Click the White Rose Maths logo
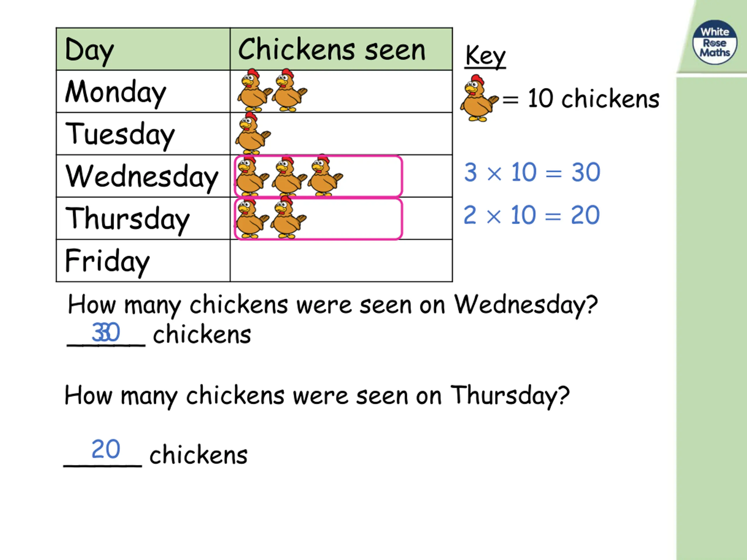 [x=715, y=43]
